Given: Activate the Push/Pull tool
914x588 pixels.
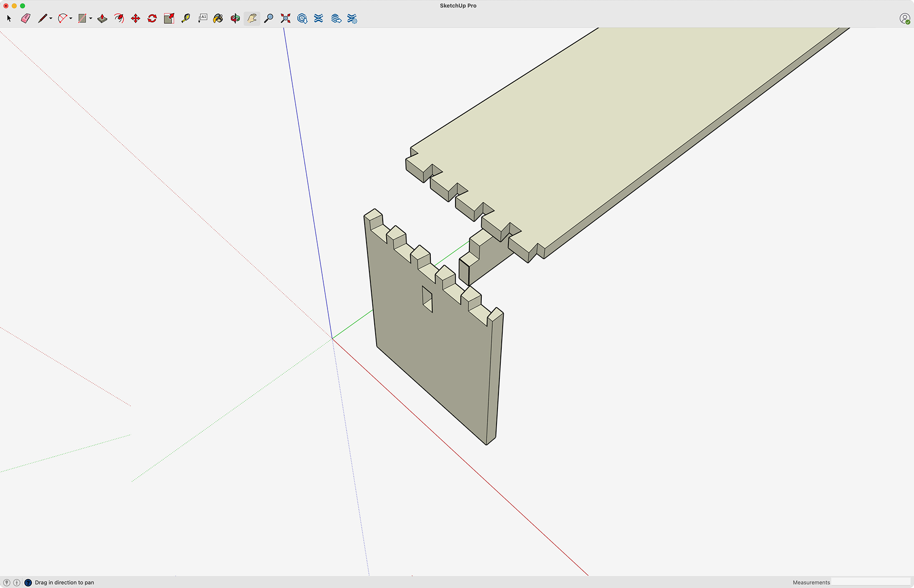Looking at the screenshot, I should tap(102, 19).
